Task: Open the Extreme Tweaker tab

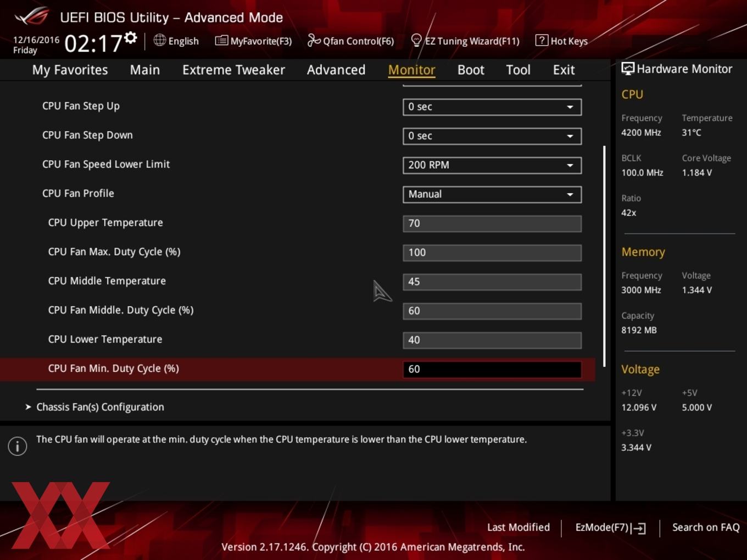Action: pyautogui.click(x=233, y=70)
